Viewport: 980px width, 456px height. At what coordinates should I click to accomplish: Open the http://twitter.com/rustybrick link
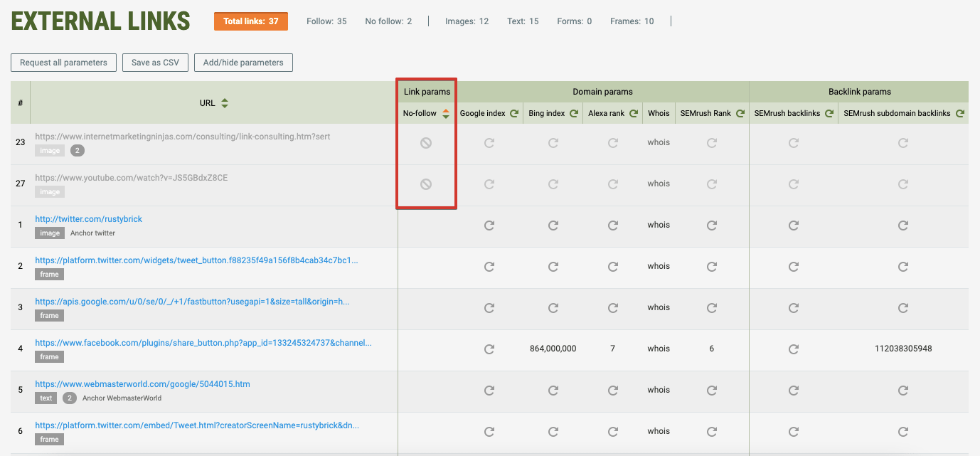(x=89, y=219)
